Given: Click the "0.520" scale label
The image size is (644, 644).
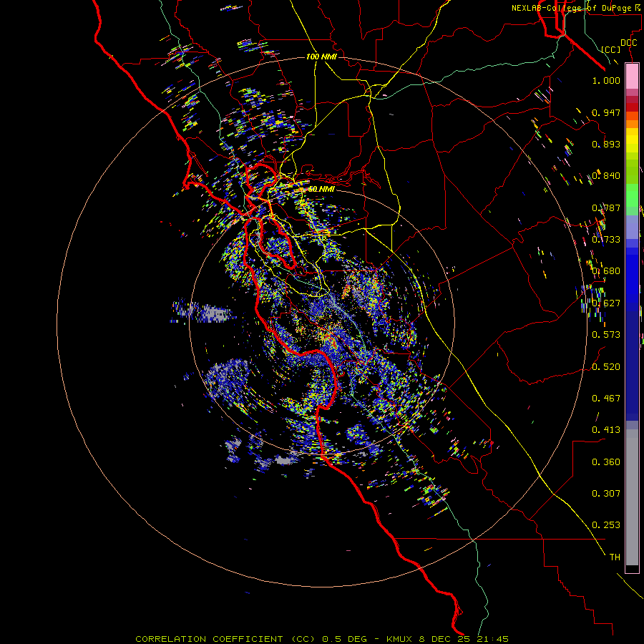Looking at the screenshot, I should pos(606,366).
